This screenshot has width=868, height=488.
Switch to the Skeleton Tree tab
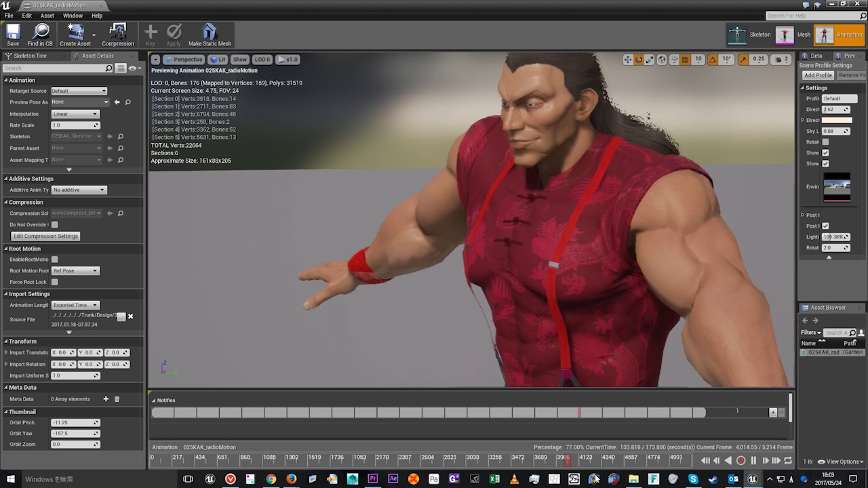tap(35, 56)
